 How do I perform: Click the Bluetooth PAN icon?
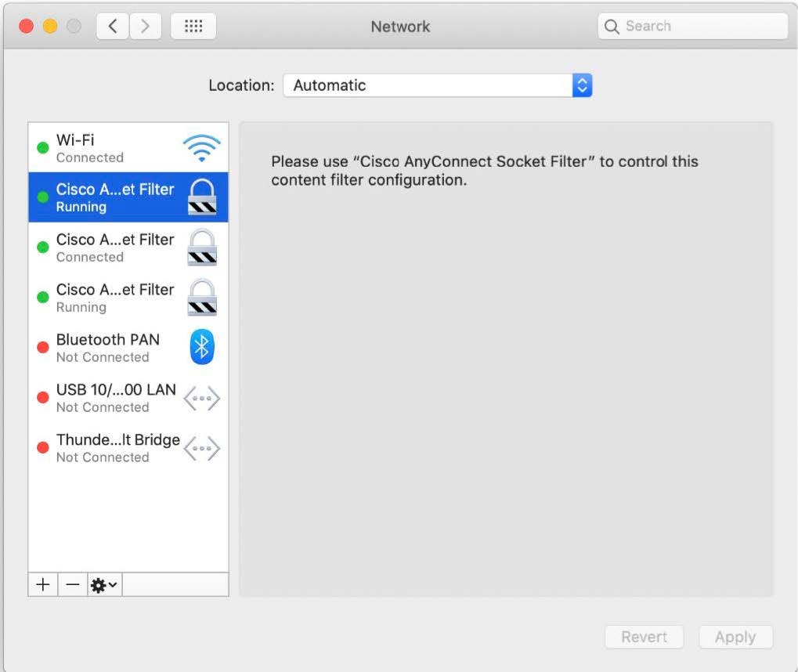pos(201,347)
